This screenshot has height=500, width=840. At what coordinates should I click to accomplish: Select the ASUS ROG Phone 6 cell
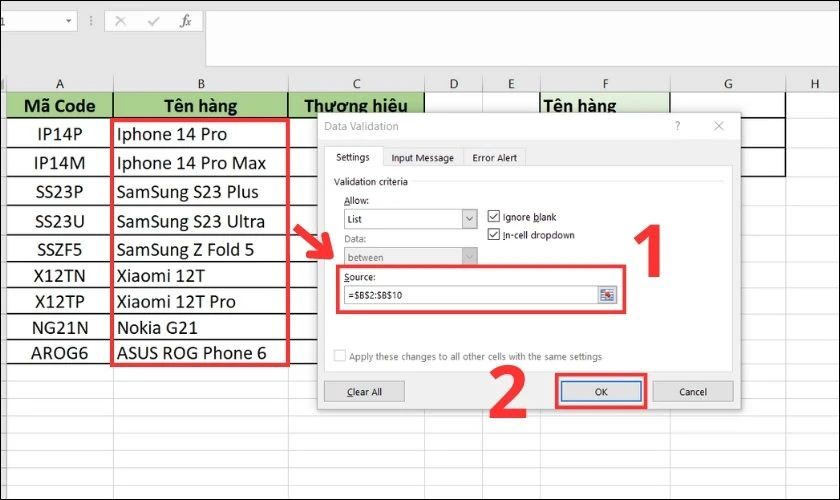pos(201,353)
